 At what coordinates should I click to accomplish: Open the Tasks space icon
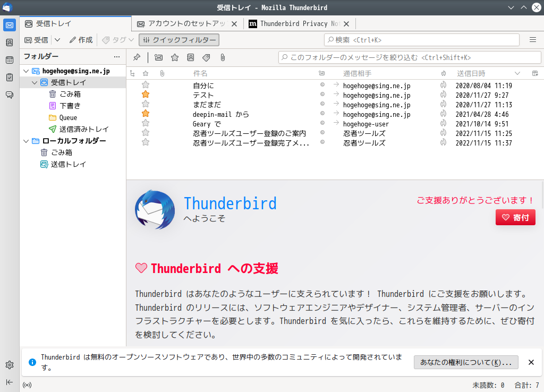[10, 77]
